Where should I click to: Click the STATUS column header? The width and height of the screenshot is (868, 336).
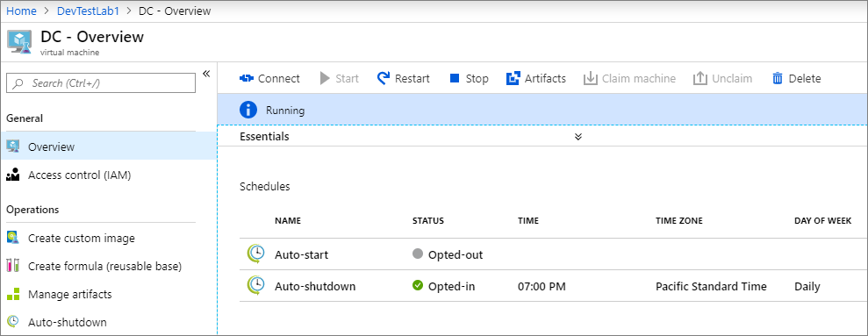coord(428,220)
